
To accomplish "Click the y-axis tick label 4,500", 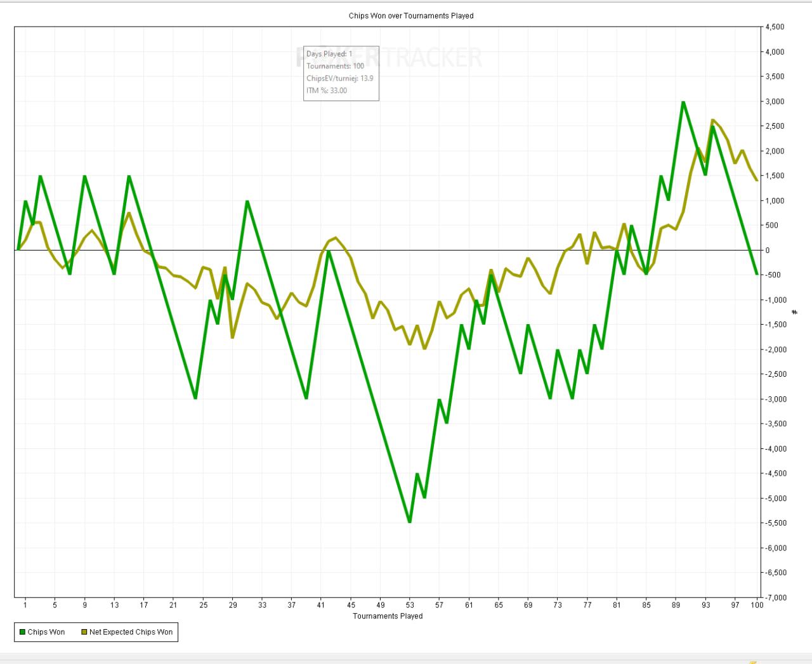I will (x=775, y=27).
